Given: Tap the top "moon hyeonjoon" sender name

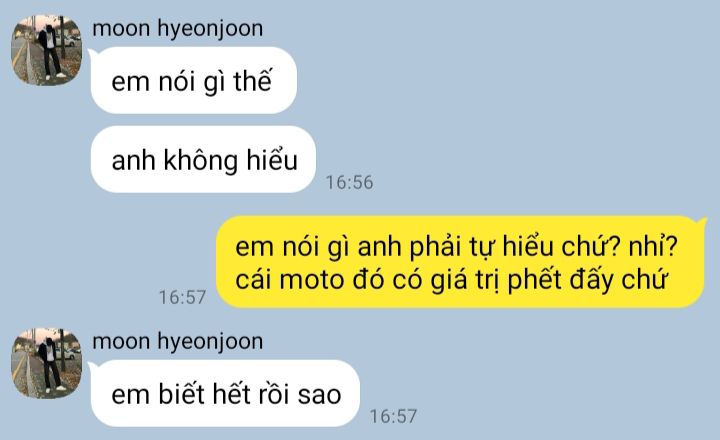Looking at the screenshot, I should tap(178, 28).
